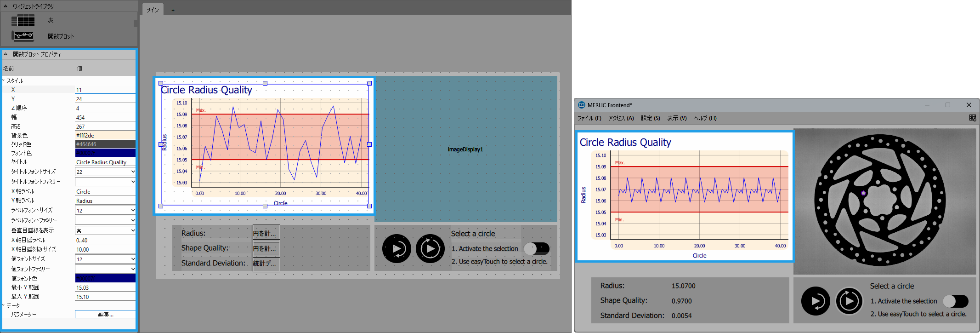The width and height of the screenshot is (980, 333).
Task: Click the 背景色 color field #fff2de
Action: click(x=105, y=136)
